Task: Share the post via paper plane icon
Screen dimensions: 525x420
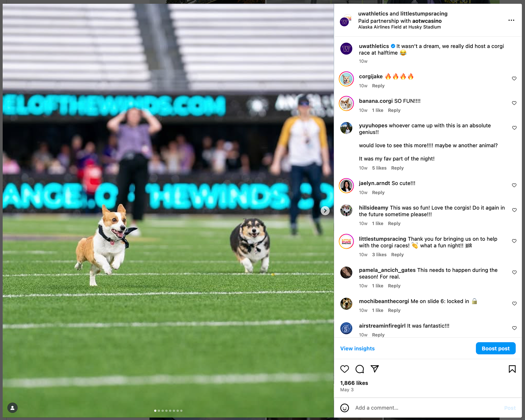Action: 375,369
